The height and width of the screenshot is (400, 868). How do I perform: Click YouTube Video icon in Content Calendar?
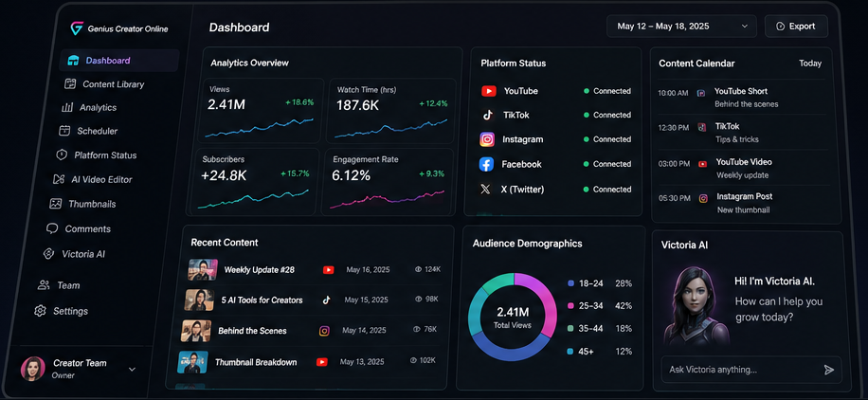coord(702,163)
